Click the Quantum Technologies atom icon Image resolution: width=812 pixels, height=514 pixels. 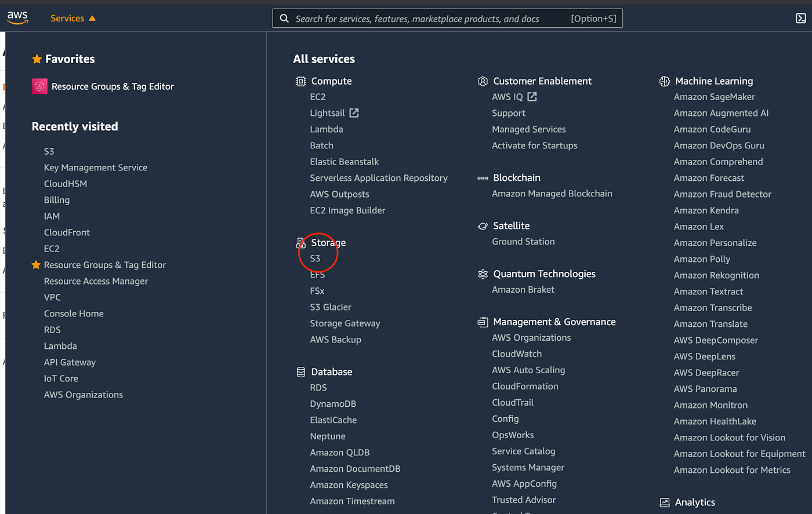[483, 274]
